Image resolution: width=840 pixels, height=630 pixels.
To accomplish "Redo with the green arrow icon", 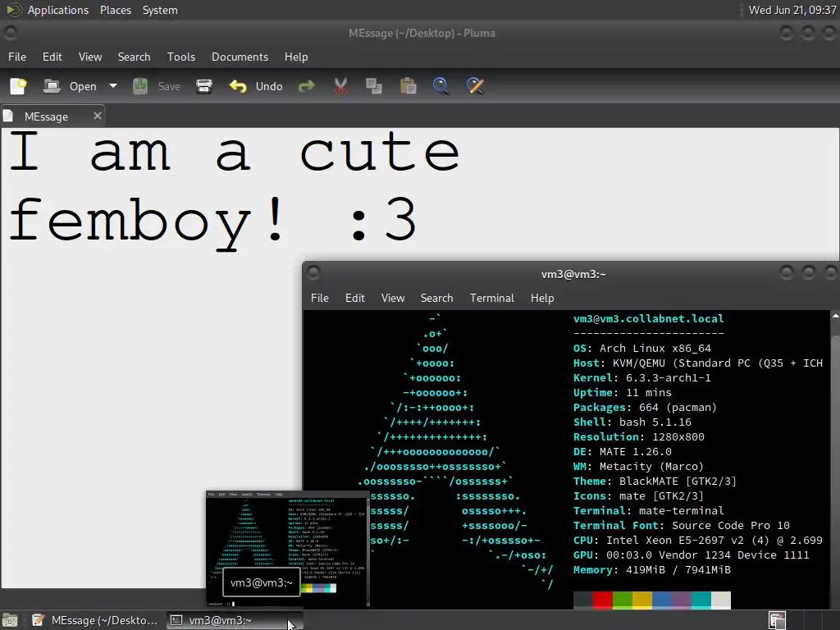I will (x=307, y=86).
